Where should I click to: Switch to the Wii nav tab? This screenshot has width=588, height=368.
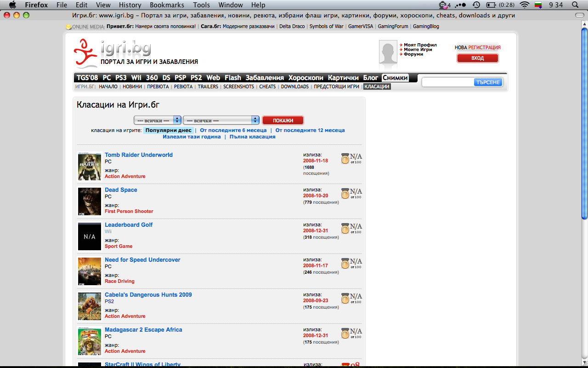pyautogui.click(x=136, y=78)
